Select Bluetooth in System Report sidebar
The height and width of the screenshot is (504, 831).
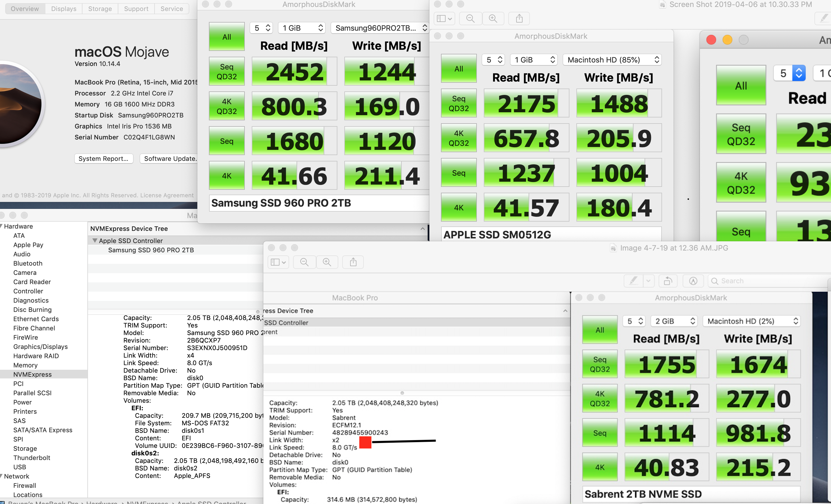(x=28, y=263)
